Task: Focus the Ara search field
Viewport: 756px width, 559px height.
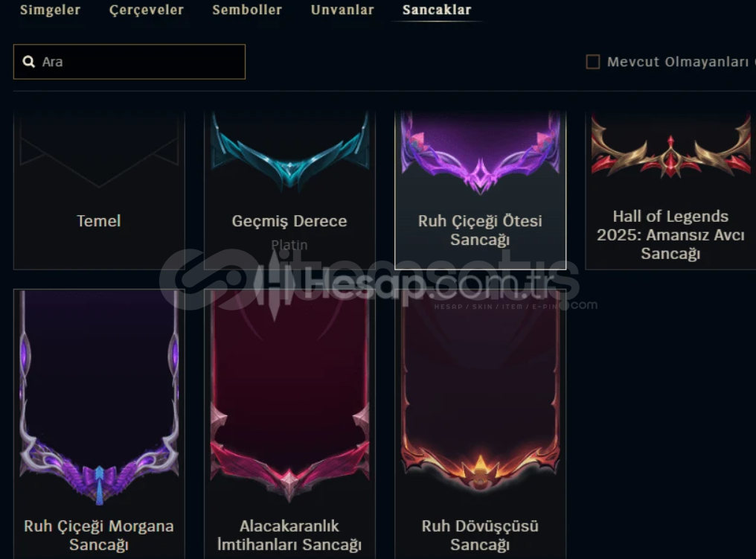Action: [x=129, y=62]
